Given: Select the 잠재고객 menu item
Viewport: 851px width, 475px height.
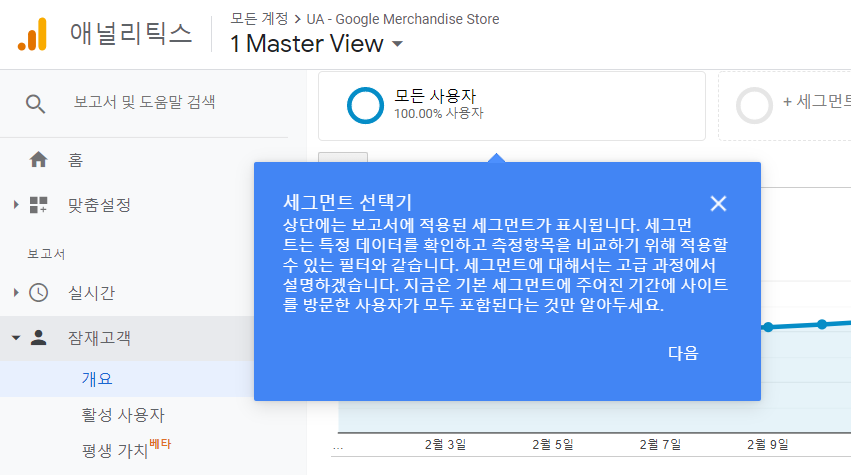Looking at the screenshot, I should click(x=99, y=338).
